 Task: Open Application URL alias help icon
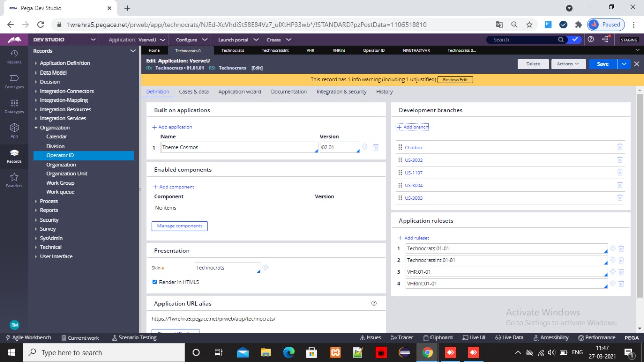click(374, 303)
